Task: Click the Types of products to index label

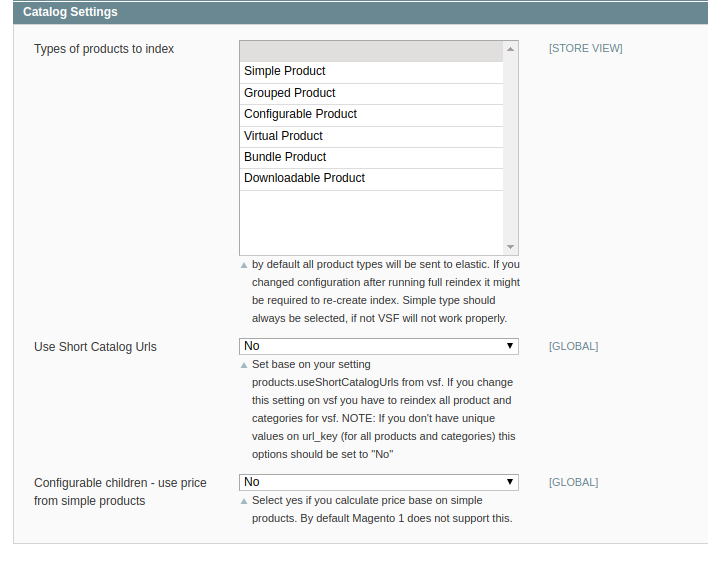Action: click(x=104, y=49)
